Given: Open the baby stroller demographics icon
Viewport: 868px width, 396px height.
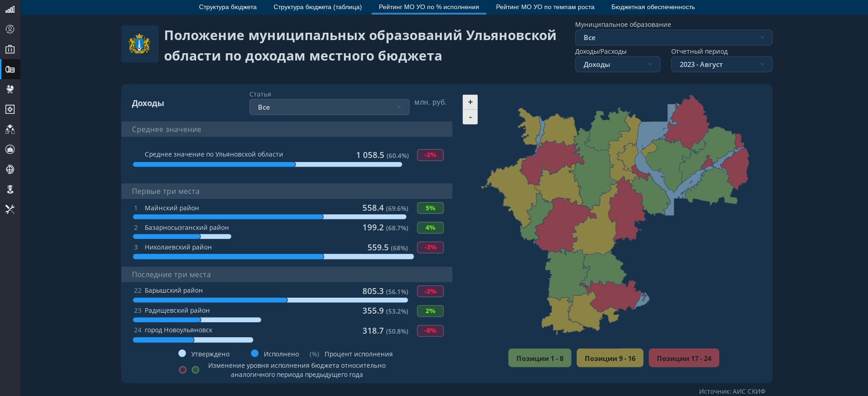Looking at the screenshot, I should (x=10, y=89).
